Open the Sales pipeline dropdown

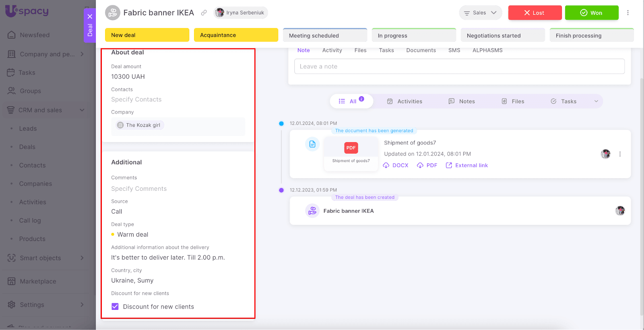(480, 13)
